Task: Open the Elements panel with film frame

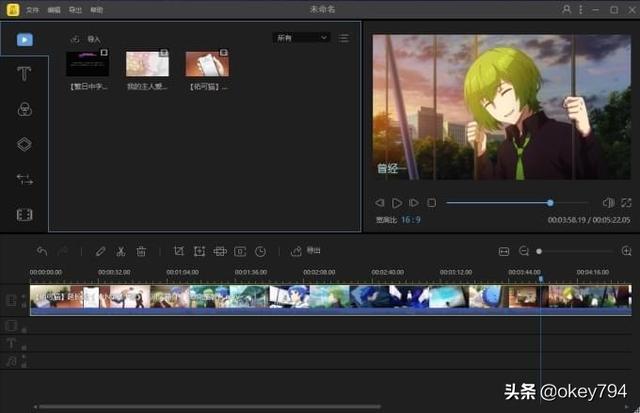Action: click(x=24, y=215)
